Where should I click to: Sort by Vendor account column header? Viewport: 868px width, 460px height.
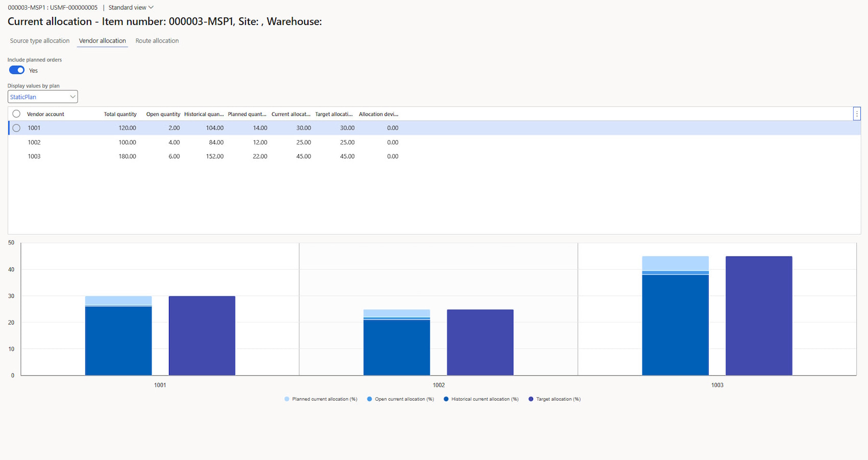click(x=45, y=114)
